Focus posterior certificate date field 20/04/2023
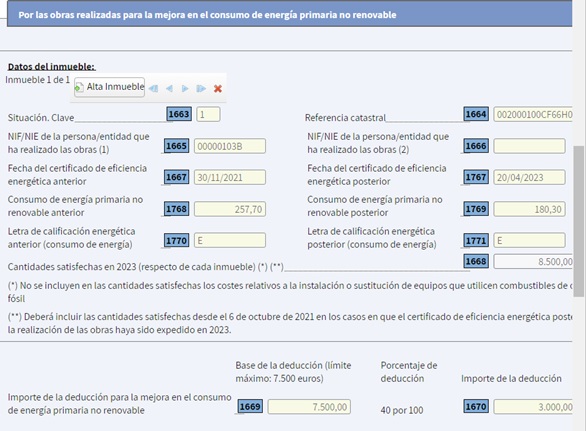The height and width of the screenshot is (431, 586). (530, 178)
